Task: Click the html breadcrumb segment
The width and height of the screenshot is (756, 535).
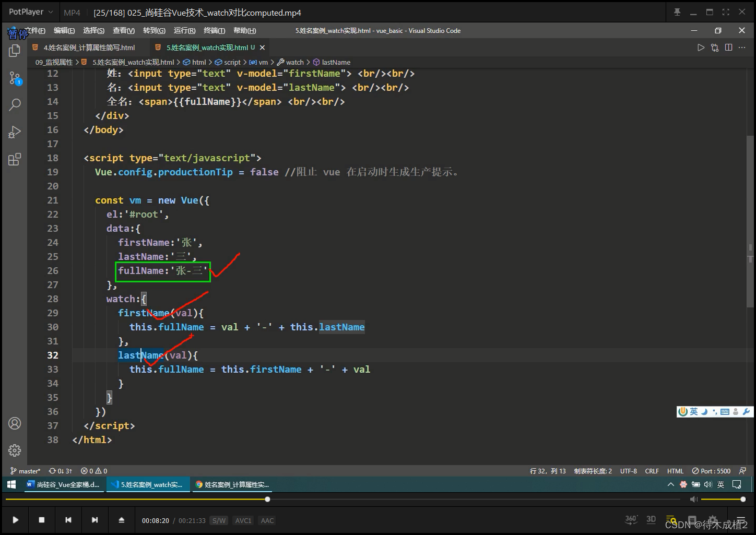Action: pyautogui.click(x=199, y=62)
